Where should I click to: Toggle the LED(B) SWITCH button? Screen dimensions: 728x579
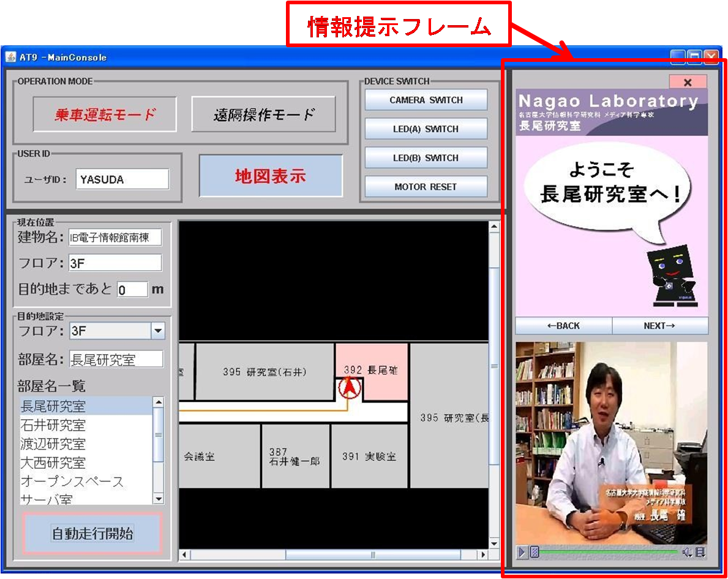pos(426,157)
